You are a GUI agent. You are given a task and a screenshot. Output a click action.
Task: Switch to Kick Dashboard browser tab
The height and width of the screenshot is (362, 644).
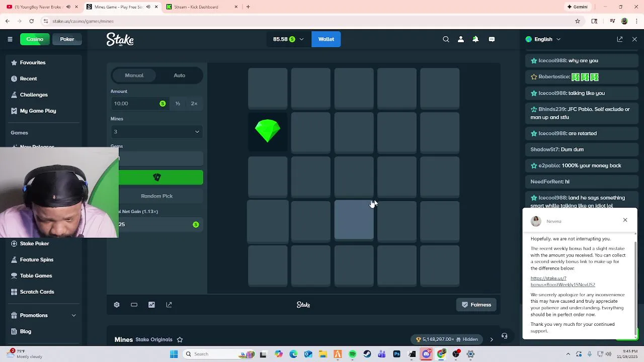click(201, 7)
